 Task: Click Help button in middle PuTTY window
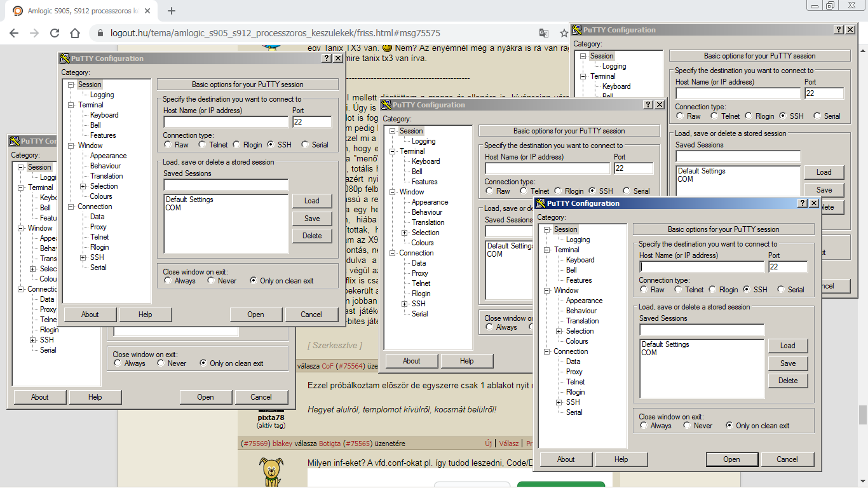tap(466, 361)
